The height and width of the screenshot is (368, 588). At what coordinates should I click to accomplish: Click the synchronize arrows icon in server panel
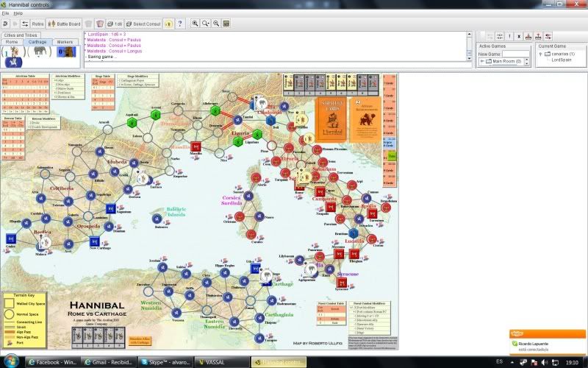(500, 36)
